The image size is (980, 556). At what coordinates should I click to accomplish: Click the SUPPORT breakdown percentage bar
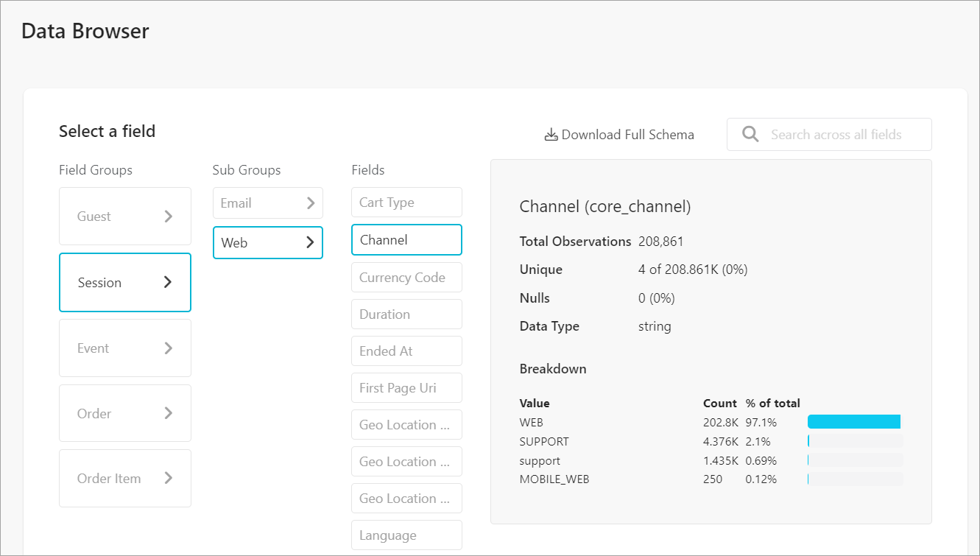coord(855,441)
